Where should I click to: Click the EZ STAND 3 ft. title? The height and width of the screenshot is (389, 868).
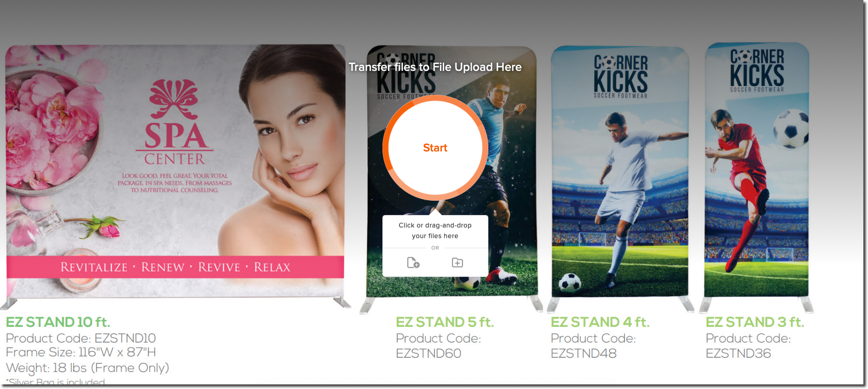pyautogui.click(x=755, y=322)
